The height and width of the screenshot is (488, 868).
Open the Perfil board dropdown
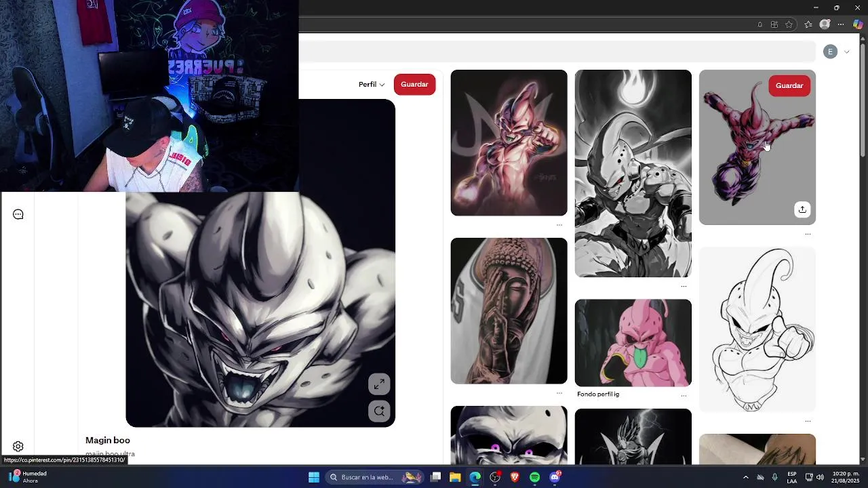372,85
